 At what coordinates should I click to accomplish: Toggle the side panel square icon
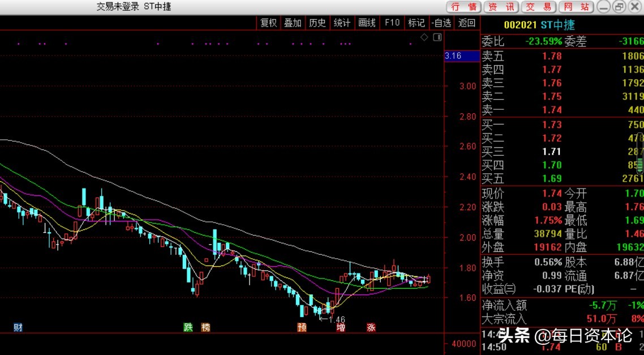point(437,37)
